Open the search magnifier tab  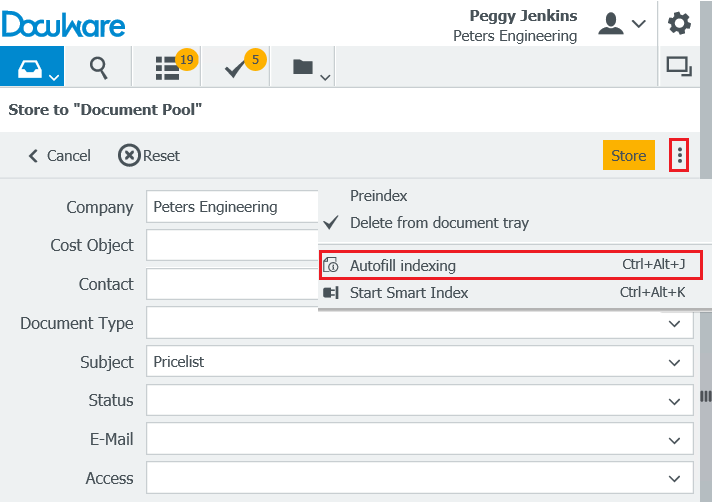pos(98,67)
